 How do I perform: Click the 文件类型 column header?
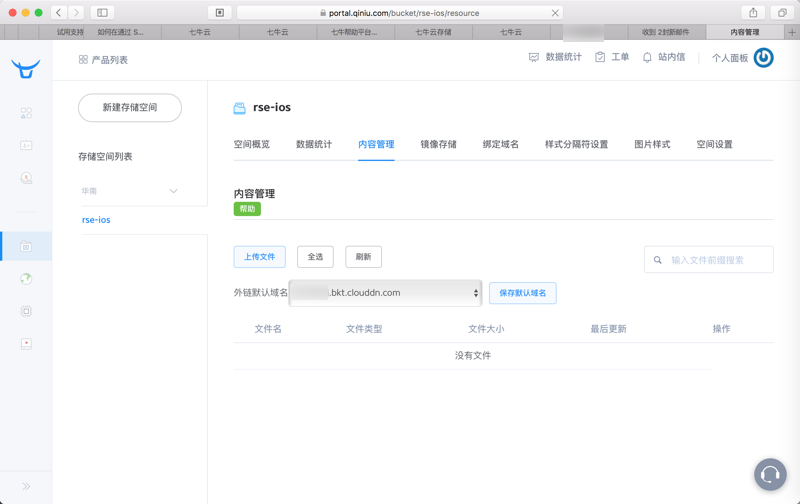[x=364, y=329]
